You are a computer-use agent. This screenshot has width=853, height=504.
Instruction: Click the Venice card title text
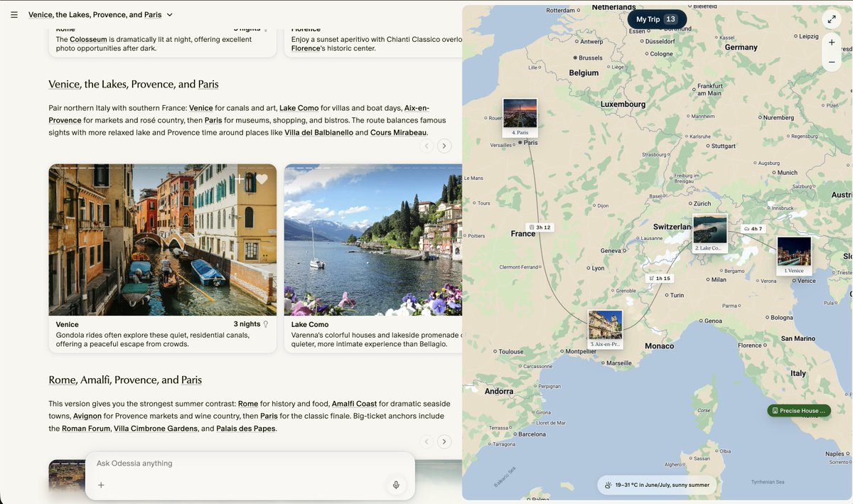[68, 324]
